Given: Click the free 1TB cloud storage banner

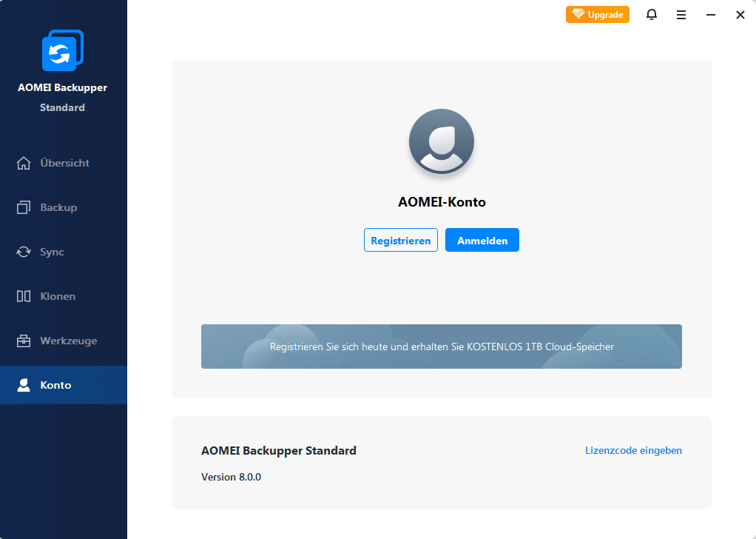Looking at the screenshot, I should (442, 346).
